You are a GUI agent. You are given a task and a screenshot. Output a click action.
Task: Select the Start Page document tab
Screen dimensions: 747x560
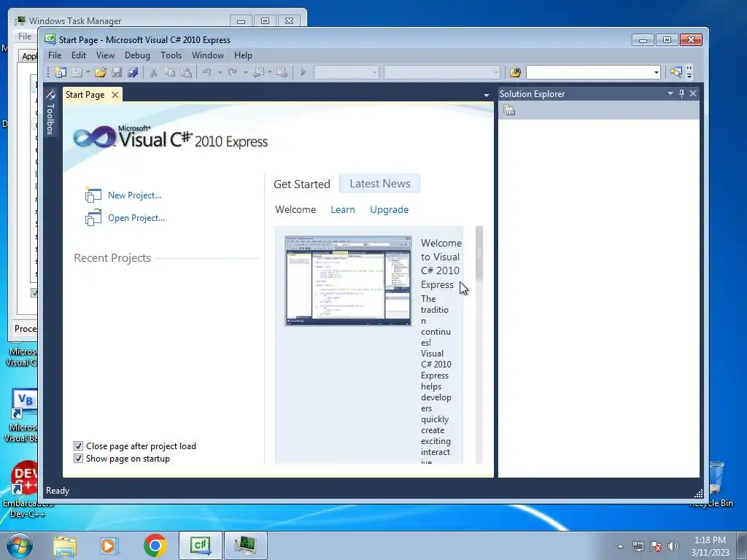[x=85, y=95]
